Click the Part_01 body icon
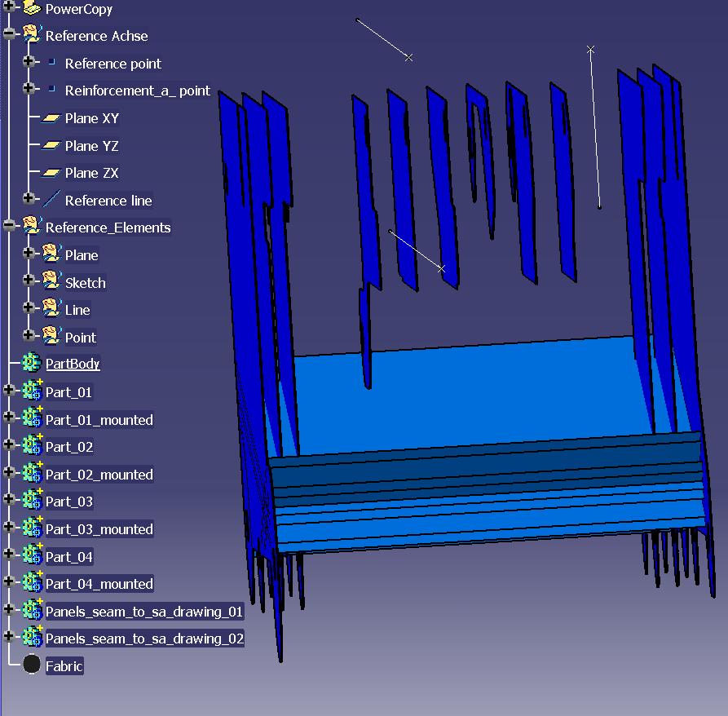Image resolution: width=728 pixels, height=716 pixels. point(32,391)
